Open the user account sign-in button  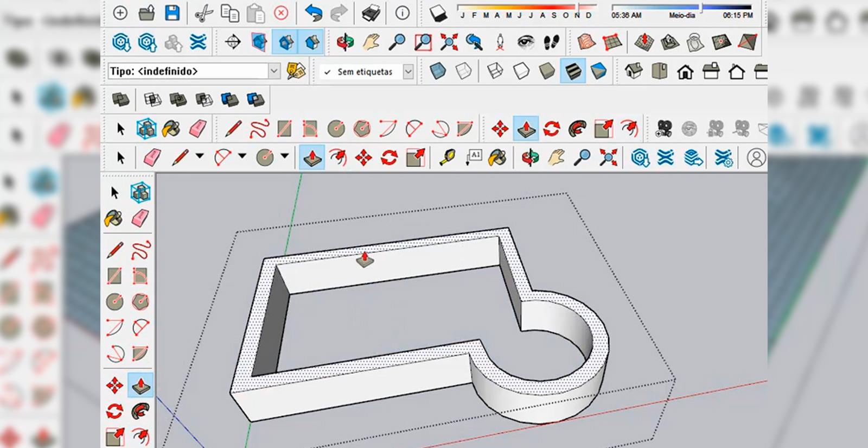pyautogui.click(x=756, y=158)
